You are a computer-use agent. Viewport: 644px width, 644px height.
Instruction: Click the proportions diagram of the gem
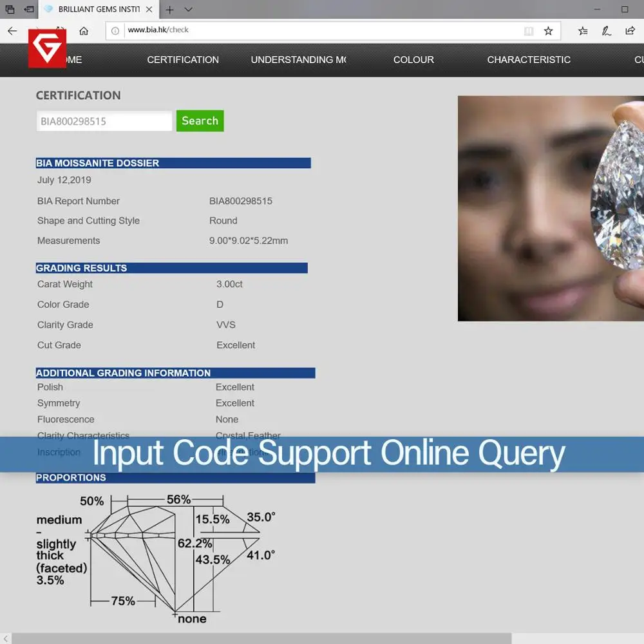(156, 558)
